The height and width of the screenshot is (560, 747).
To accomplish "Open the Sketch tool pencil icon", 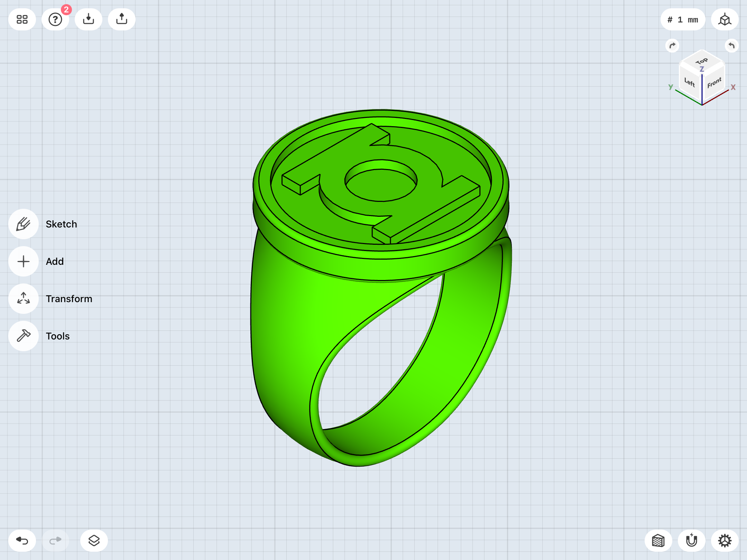I will coord(24,224).
